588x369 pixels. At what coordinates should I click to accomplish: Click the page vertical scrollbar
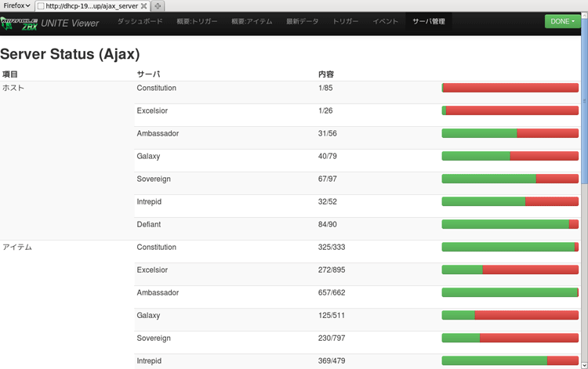[x=584, y=157]
